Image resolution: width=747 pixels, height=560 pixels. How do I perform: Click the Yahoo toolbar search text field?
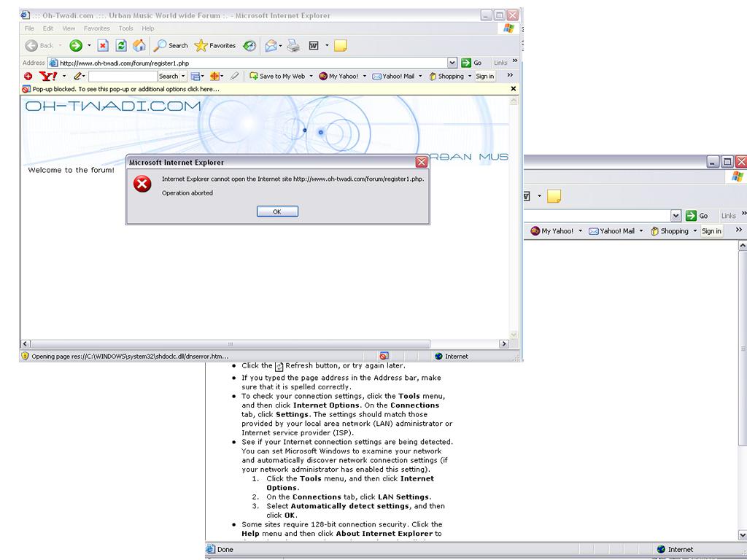tap(123, 76)
